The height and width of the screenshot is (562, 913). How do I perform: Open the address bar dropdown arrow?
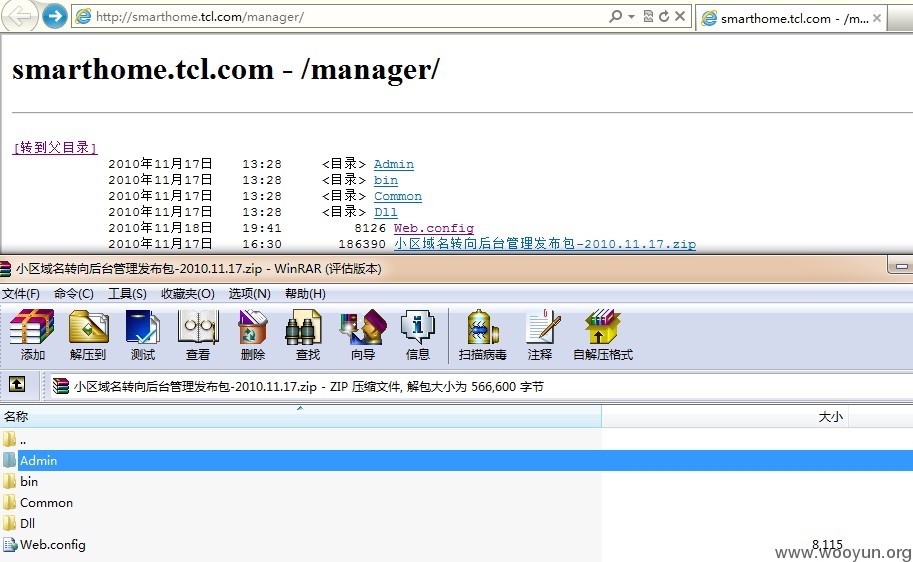pos(631,16)
